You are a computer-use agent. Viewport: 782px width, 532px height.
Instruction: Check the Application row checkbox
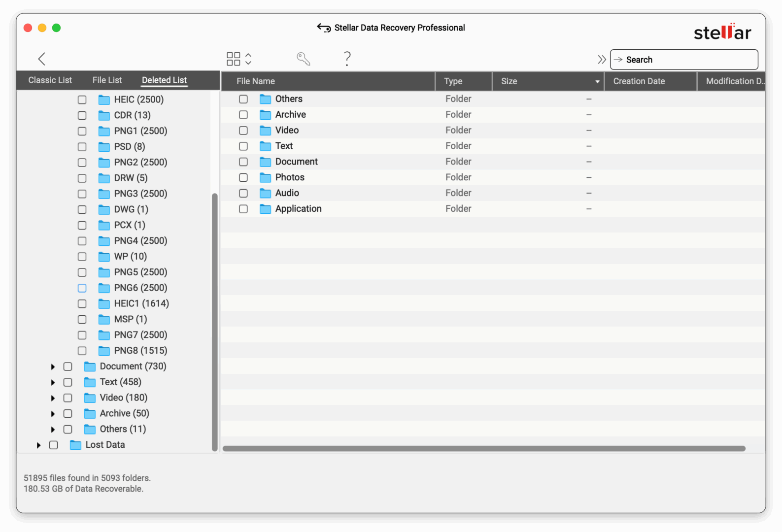click(x=243, y=209)
